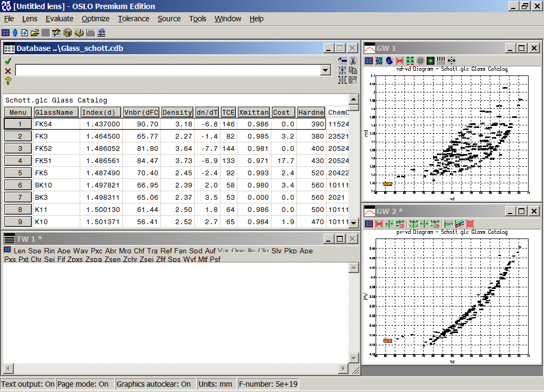Click the yellow gear compile icon
Image resolution: width=544 pixels, height=392 pixels.
point(79,32)
